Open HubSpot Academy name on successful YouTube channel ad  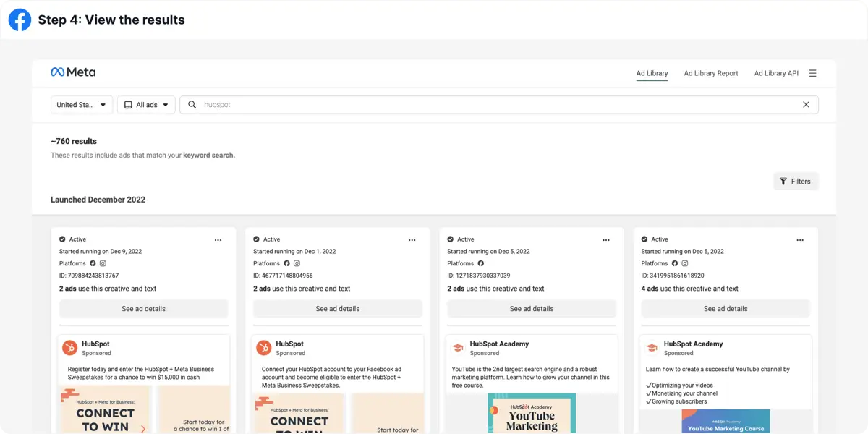tap(693, 344)
